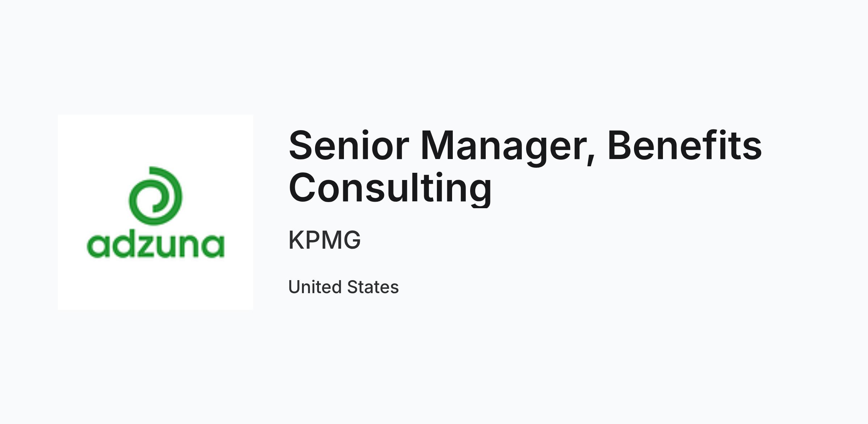Image resolution: width=868 pixels, height=424 pixels.
Task: Click the word States in location
Action: 373,287
